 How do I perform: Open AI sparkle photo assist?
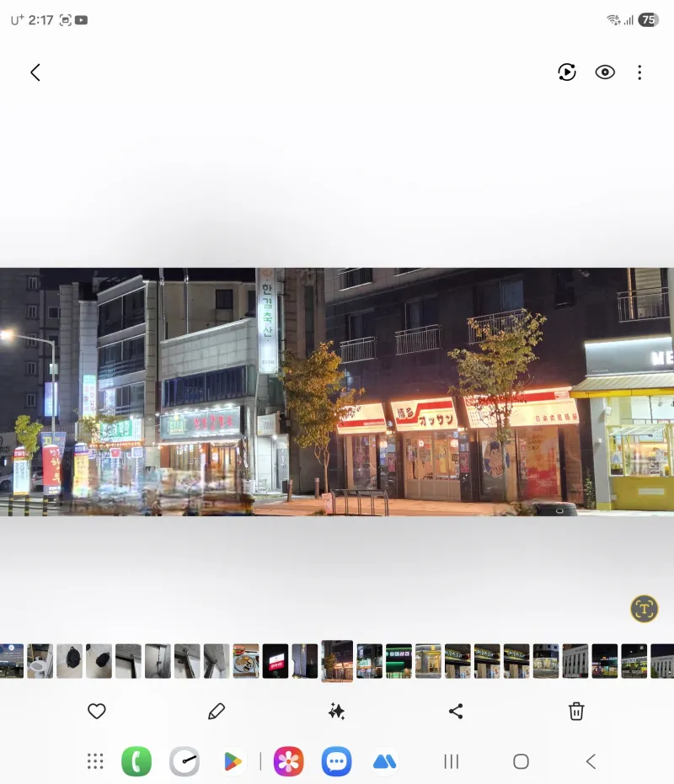(x=336, y=711)
